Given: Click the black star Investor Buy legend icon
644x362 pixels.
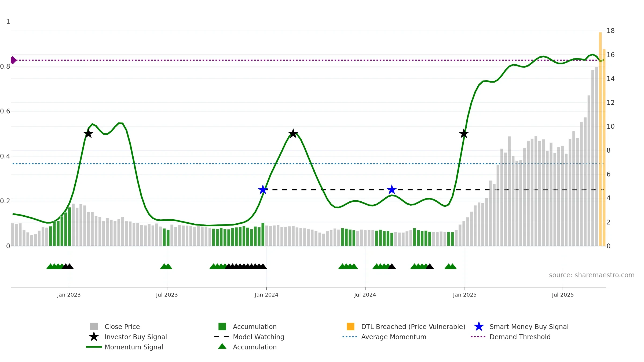Looking at the screenshot, I should click(94, 337).
